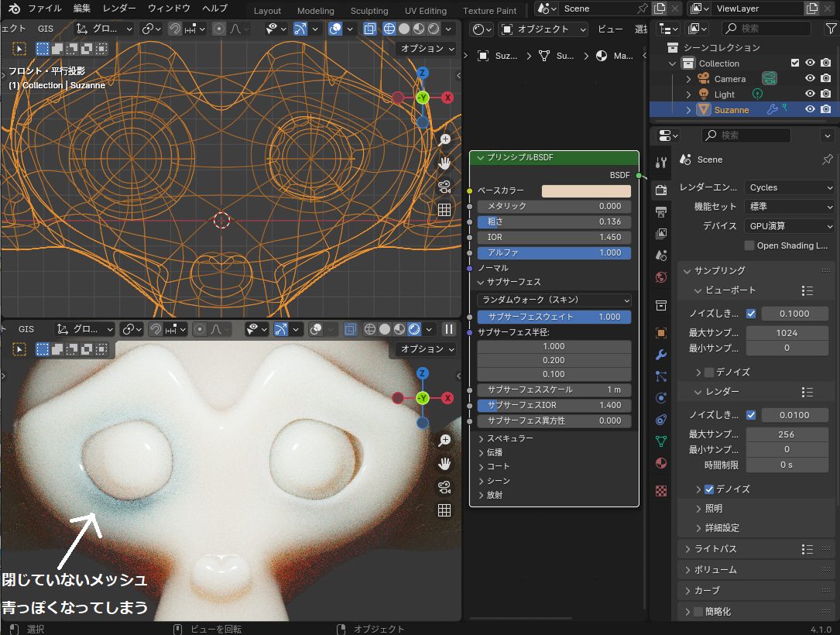Screen dimensions: 840x635
Task: Open the Texture properties checker icon
Action: coord(660,490)
